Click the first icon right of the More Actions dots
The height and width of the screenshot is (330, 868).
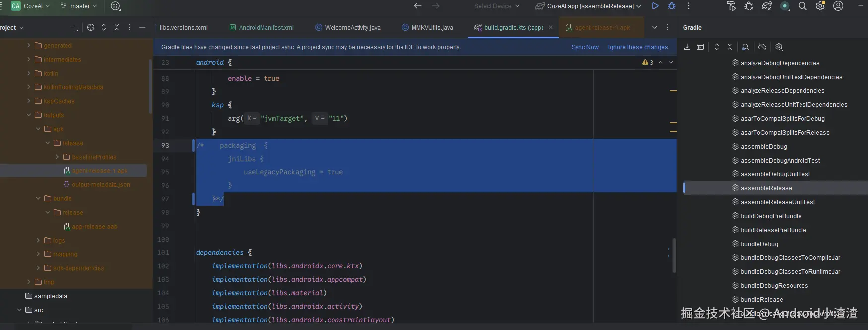tap(731, 6)
